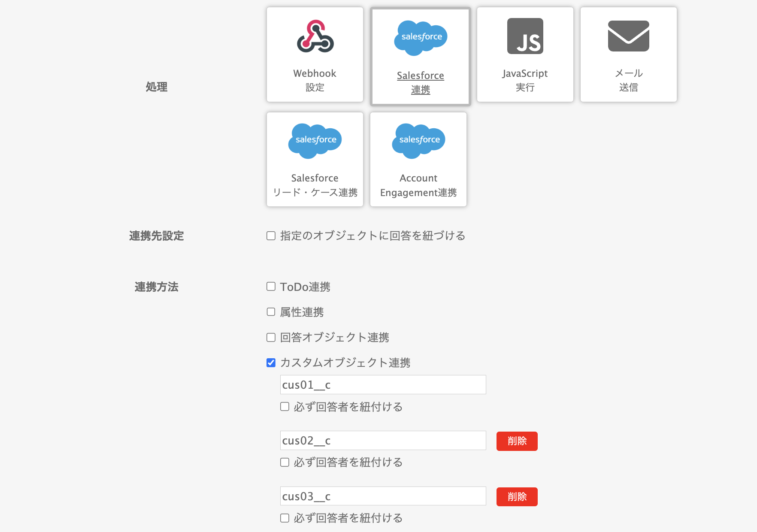757x532 pixels.
Task: Click the 連携方法 label text
Action: coord(157,287)
